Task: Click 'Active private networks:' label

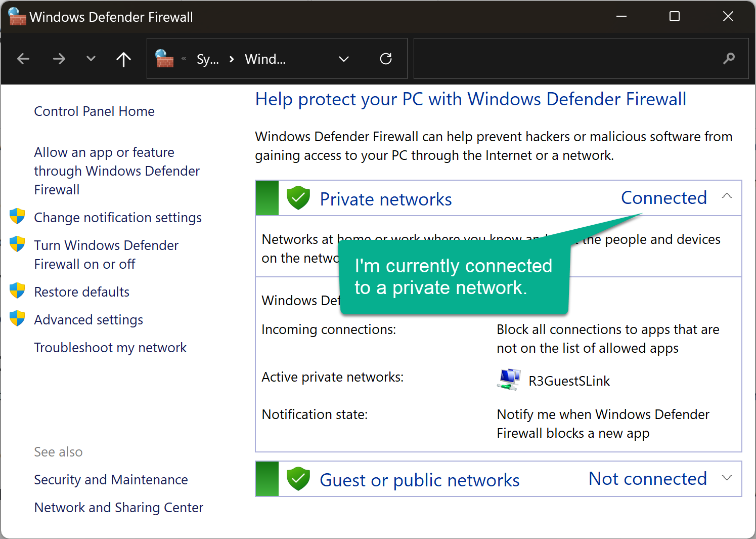Action: click(x=332, y=377)
